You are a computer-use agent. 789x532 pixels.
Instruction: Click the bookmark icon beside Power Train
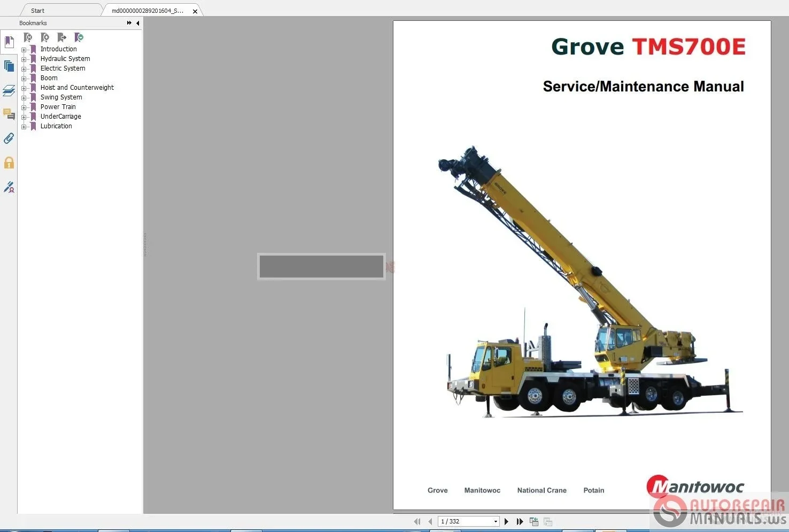click(x=34, y=107)
